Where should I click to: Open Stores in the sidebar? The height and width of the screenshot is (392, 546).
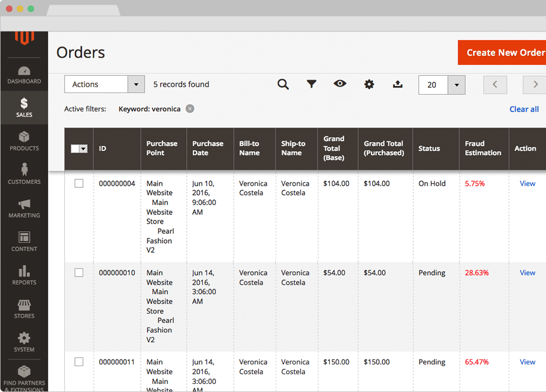[x=24, y=309]
